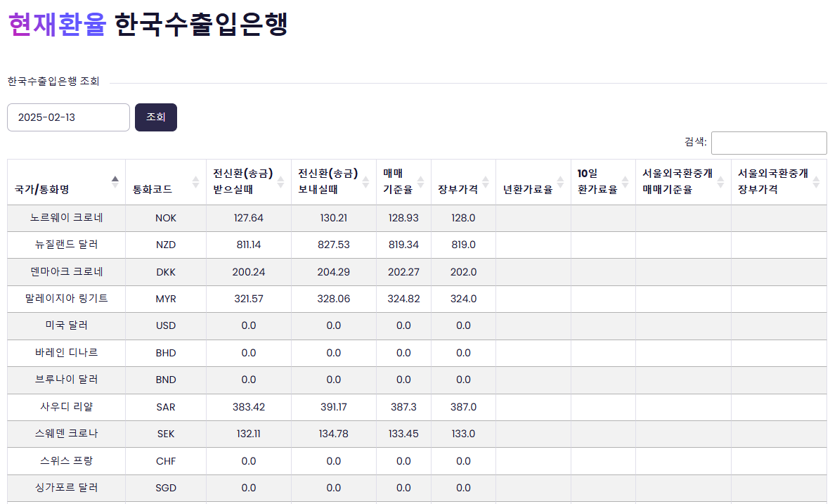Select the 노르웨이 크로네 cell

66,218
